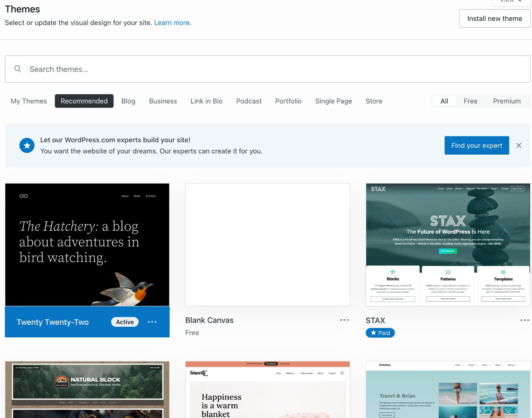Switch to the Portfolio tab
Screen dimensions: 532x418
click(288, 101)
